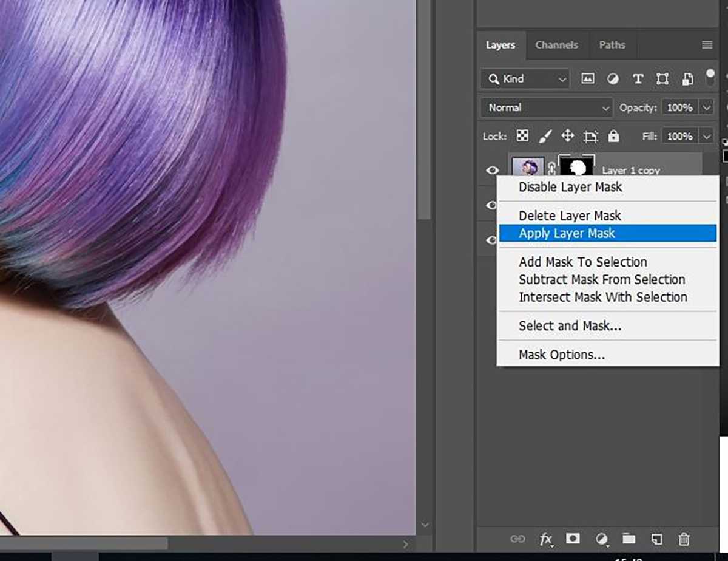This screenshot has width=728, height=561.
Task: Toggle Lock transparent pixels
Action: 522,136
